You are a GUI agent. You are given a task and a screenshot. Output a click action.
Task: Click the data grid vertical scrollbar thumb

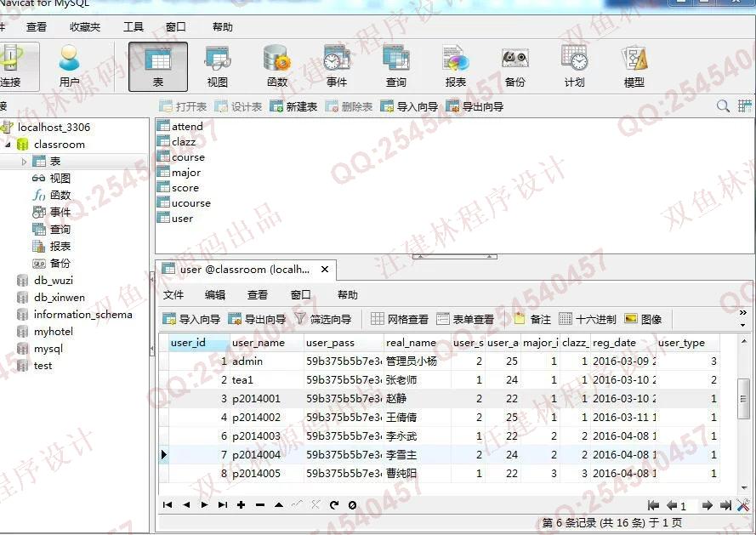tap(743, 398)
